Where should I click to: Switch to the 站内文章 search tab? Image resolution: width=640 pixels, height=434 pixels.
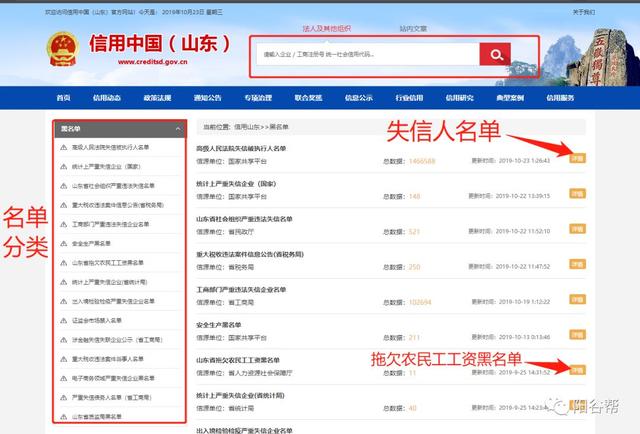(413, 29)
